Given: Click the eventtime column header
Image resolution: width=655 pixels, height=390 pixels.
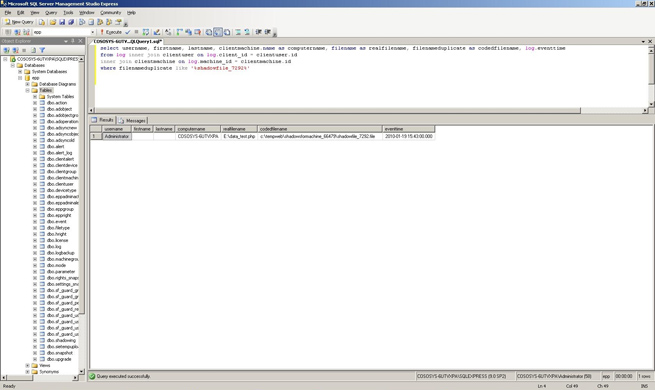Looking at the screenshot, I should pyautogui.click(x=408, y=129).
